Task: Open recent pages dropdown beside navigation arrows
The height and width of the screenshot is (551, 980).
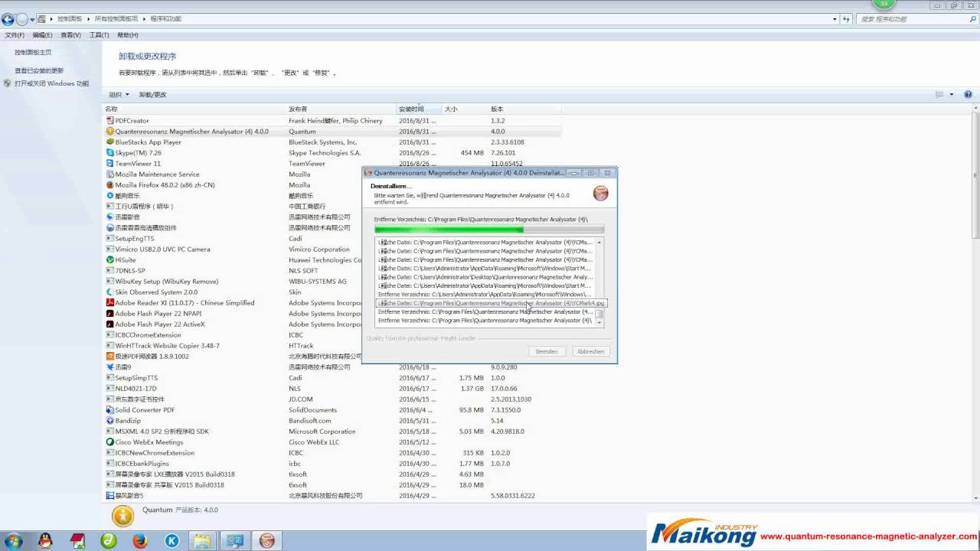Action: click(33, 19)
